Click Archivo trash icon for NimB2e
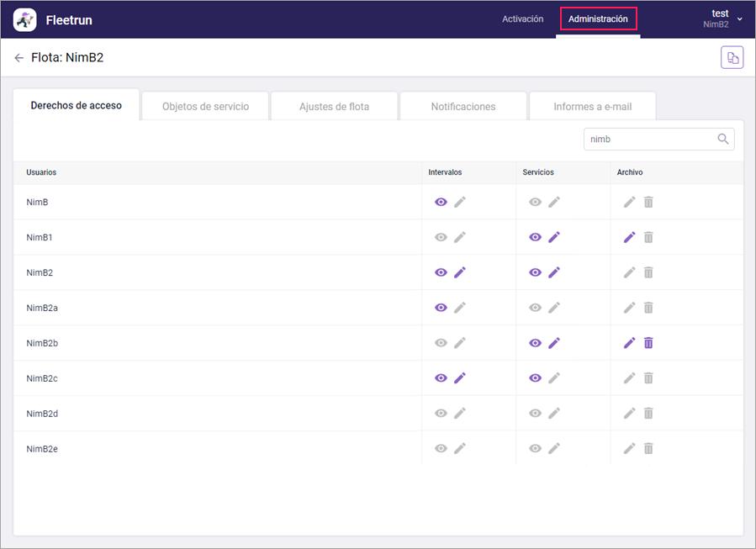Image resolution: width=756 pixels, height=549 pixels. pos(648,449)
